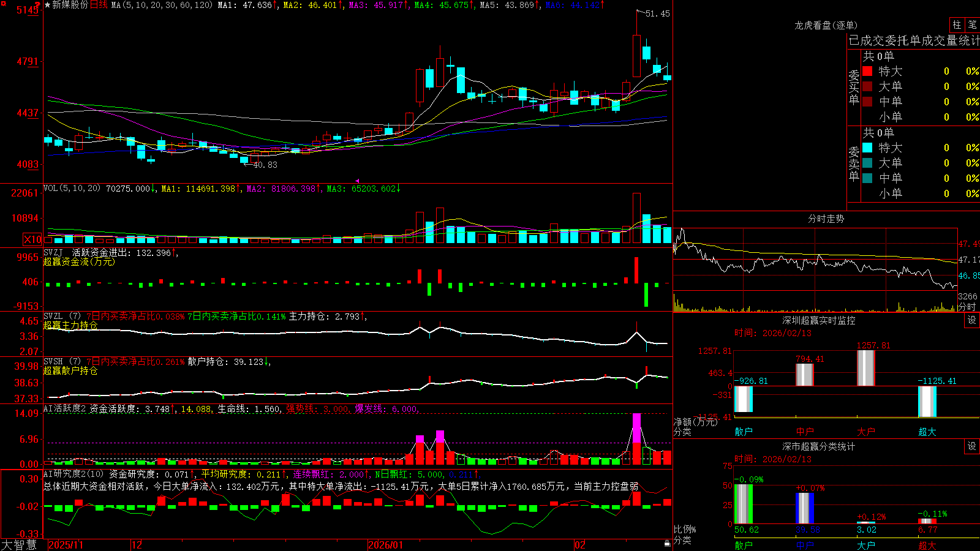
Task: Click the 2026/01 date marker
Action: pyautogui.click(x=386, y=545)
